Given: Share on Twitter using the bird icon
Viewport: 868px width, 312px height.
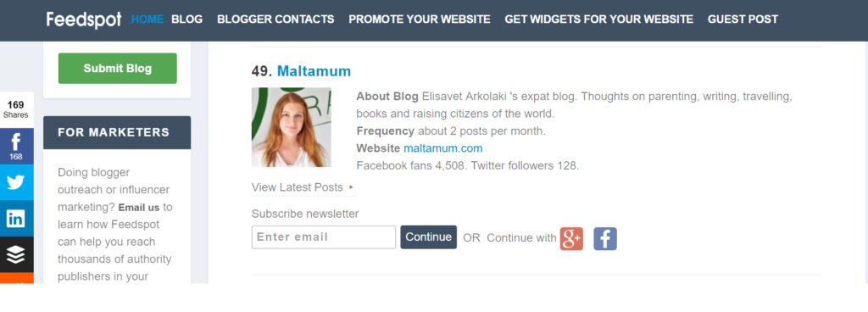Looking at the screenshot, I should pos(16,182).
